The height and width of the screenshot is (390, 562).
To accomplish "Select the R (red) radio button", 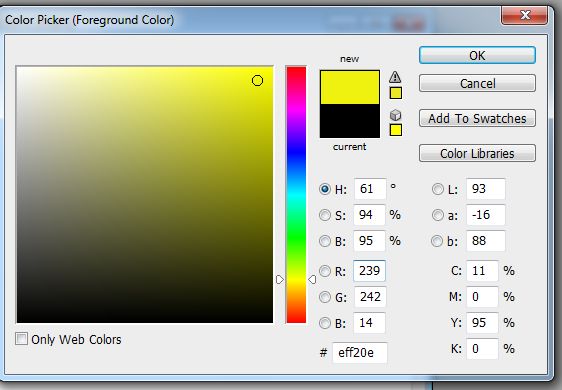I will pyautogui.click(x=325, y=271).
